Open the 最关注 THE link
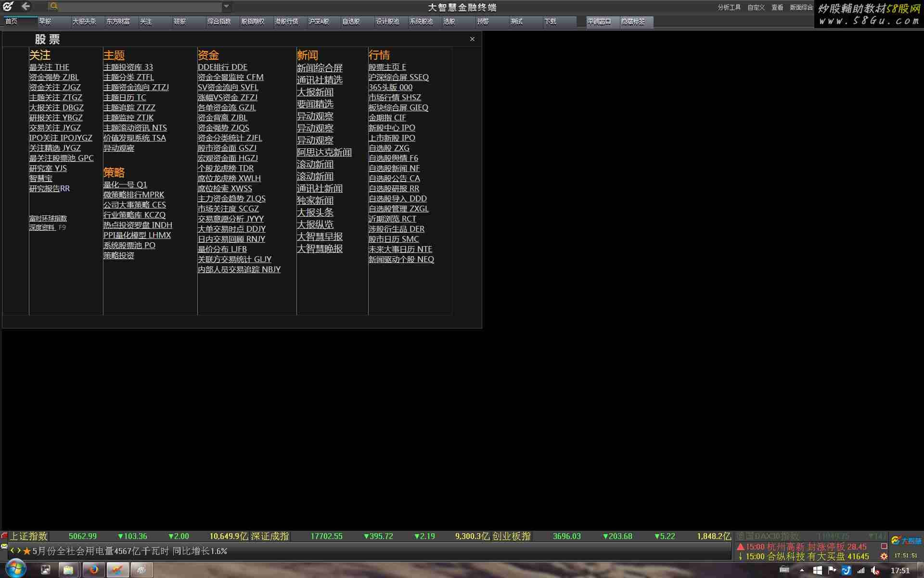 point(49,67)
